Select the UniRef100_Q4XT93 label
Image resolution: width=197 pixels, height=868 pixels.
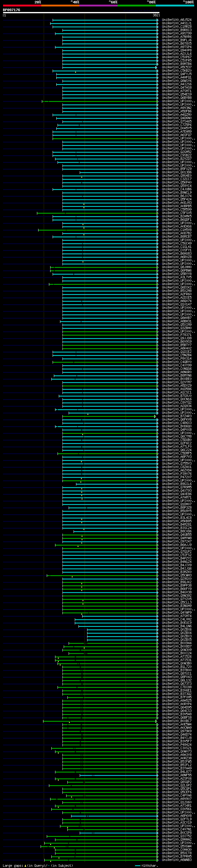tap(177, 491)
